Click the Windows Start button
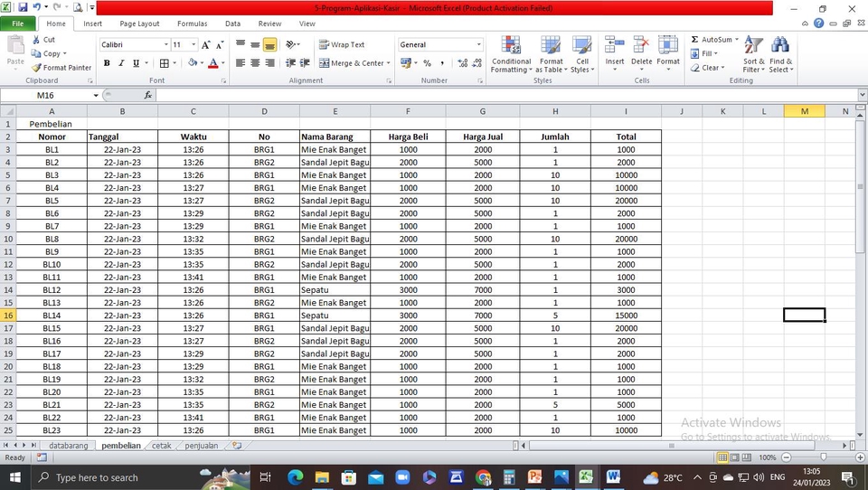Screen dimensions: 868x490 pos(15,476)
